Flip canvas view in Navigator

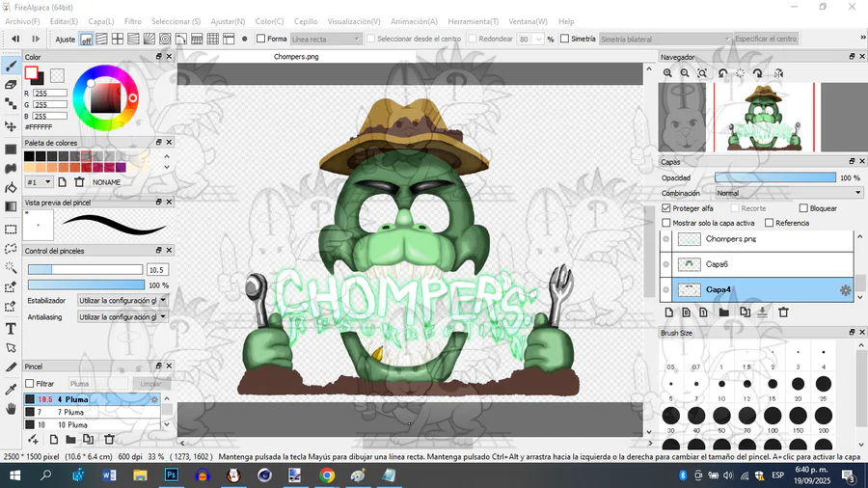[779, 73]
